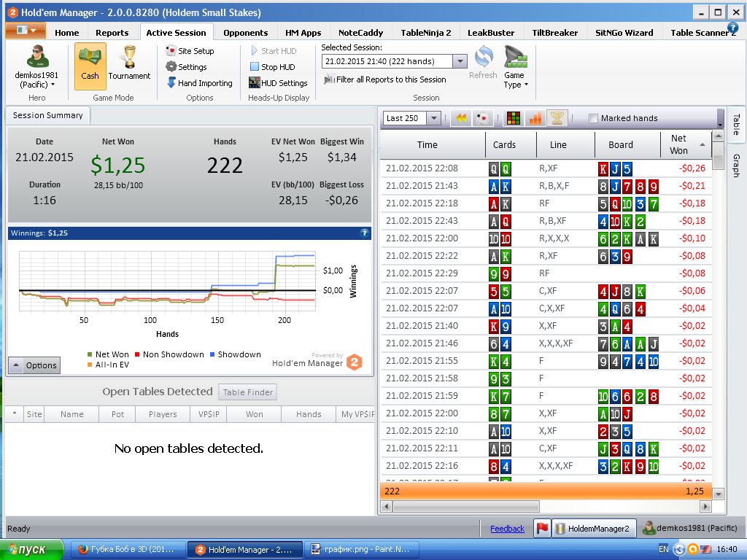The height and width of the screenshot is (560, 747).
Task: Click the red flag status icon
Action: 542,528
